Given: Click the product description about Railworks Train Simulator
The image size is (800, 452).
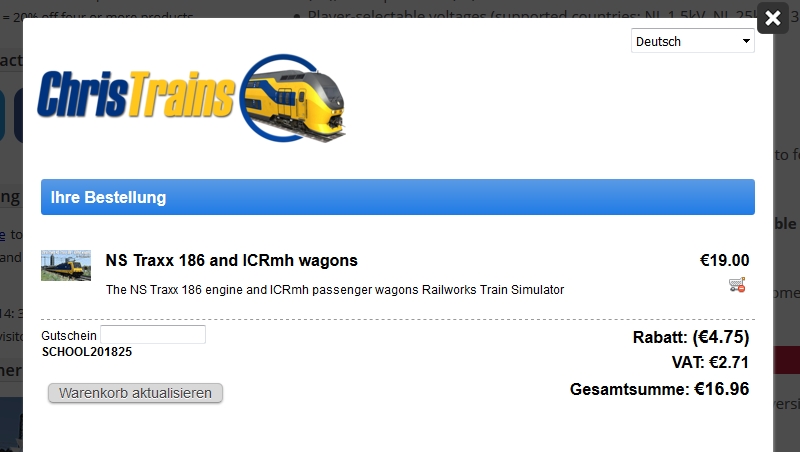Looking at the screenshot, I should (335, 290).
